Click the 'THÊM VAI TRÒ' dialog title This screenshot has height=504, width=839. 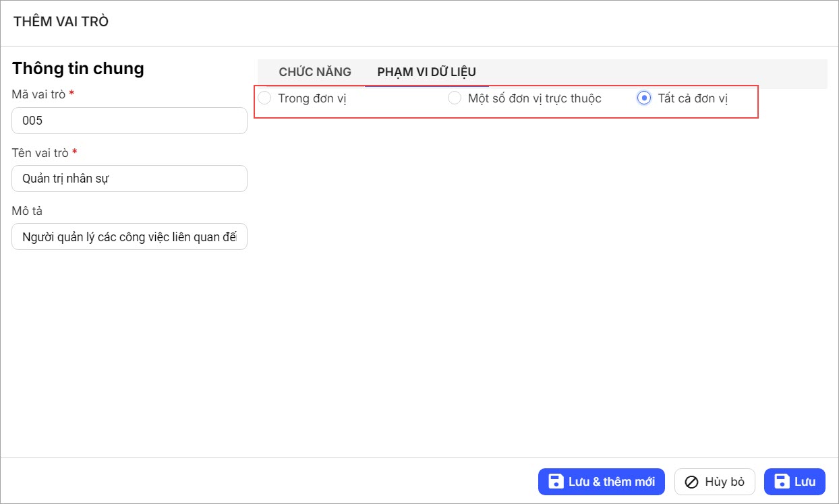pyautogui.click(x=61, y=22)
